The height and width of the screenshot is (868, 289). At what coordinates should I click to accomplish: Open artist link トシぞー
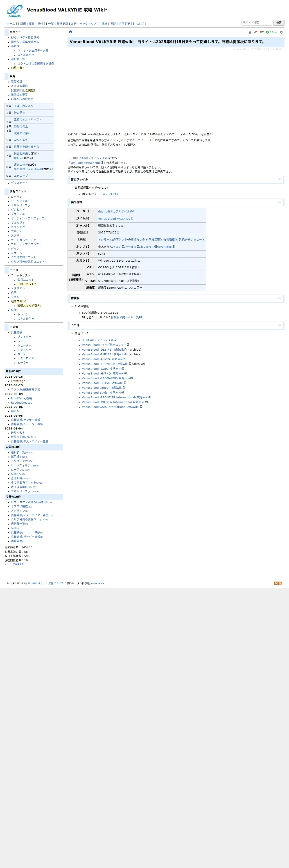point(105,240)
